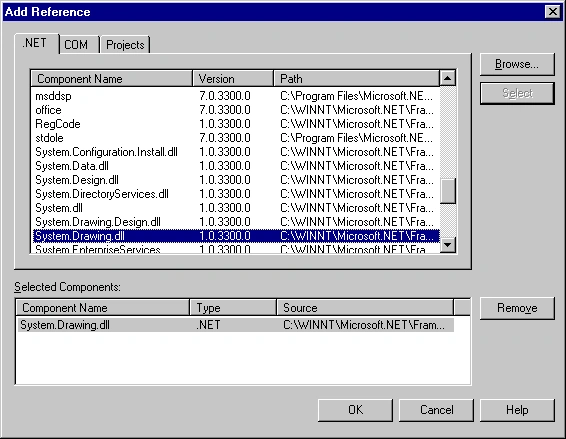
Task: Click the list's down scroll arrow
Action: click(x=448, y=245)
